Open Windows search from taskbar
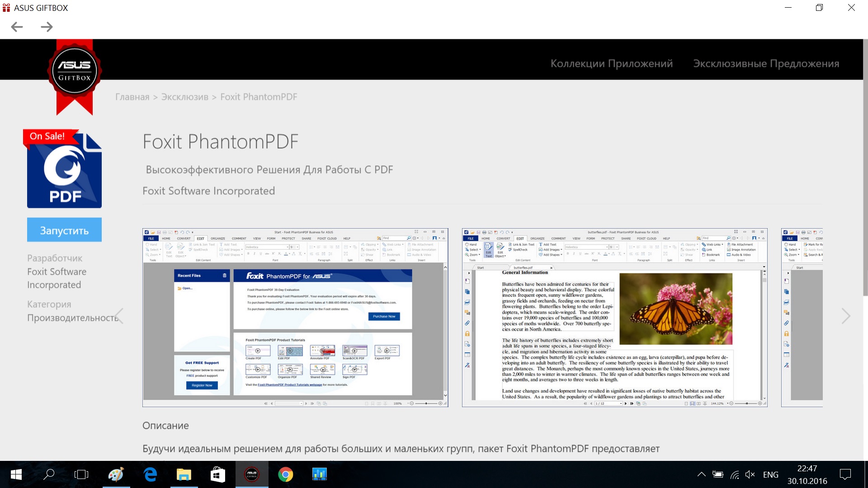This screenshot has height=488, width=868. point(49,474)
